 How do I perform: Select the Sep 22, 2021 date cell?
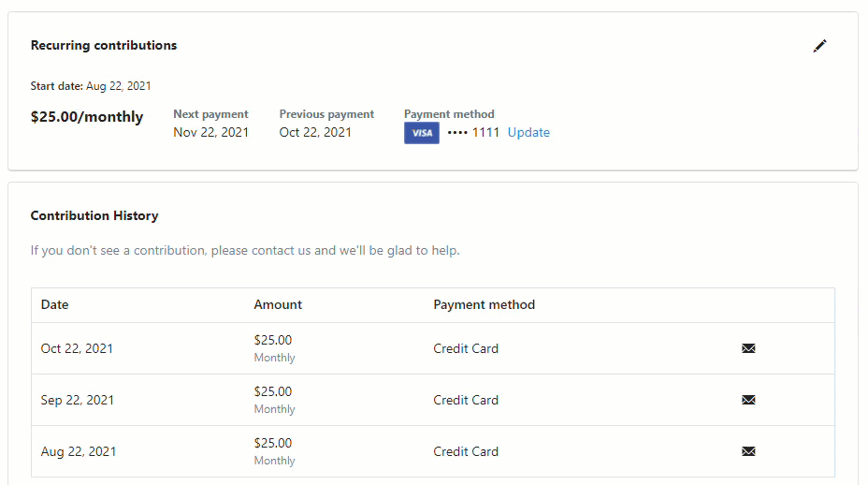click(78, 400)
